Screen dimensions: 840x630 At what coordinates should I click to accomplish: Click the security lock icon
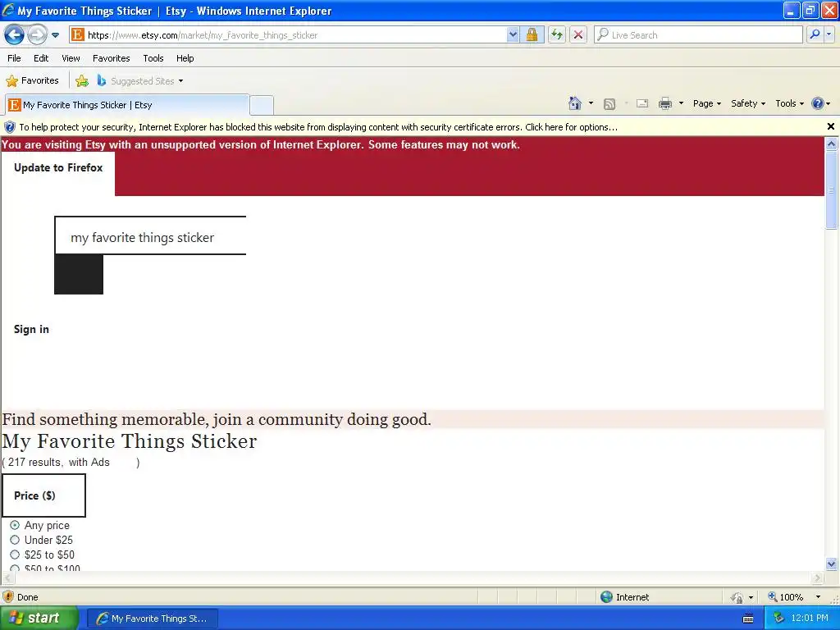click(532, 34)
